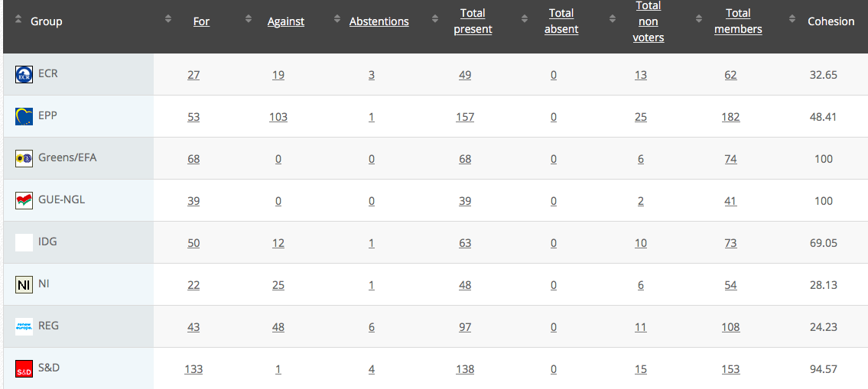Sort by Abstentions column header

(379, 21)
